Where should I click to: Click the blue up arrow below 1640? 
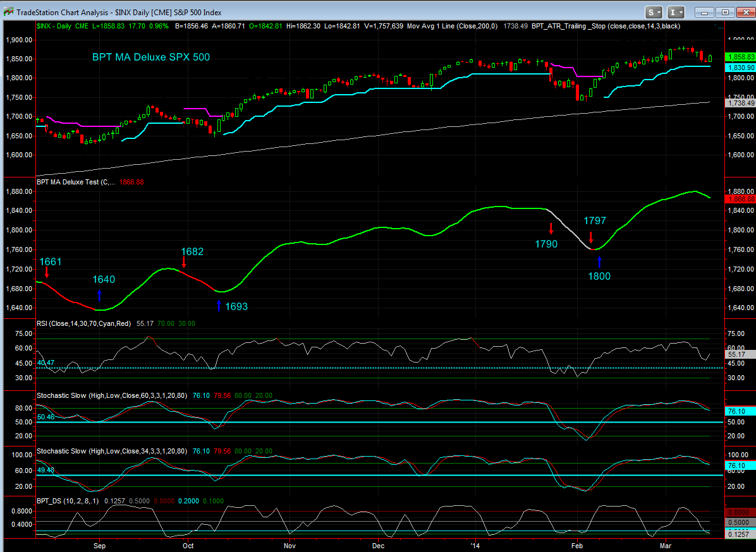click(99, 295)
